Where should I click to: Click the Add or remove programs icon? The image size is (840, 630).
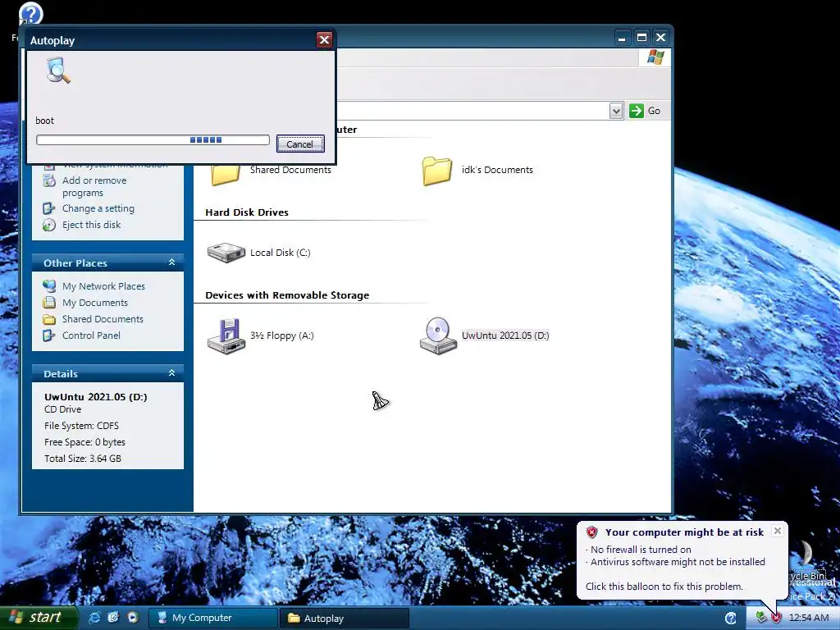click(48, 180)
